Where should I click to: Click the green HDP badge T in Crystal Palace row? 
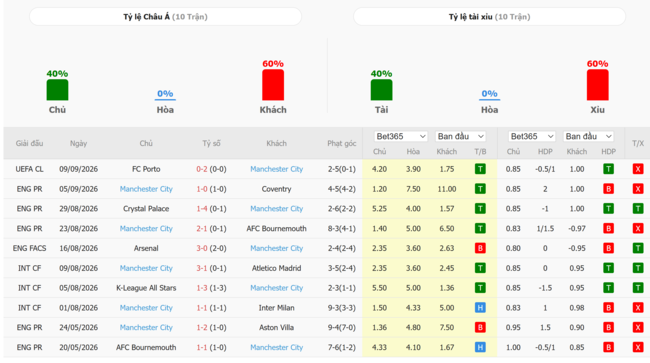pyautogui.click(x=608, y=209)
